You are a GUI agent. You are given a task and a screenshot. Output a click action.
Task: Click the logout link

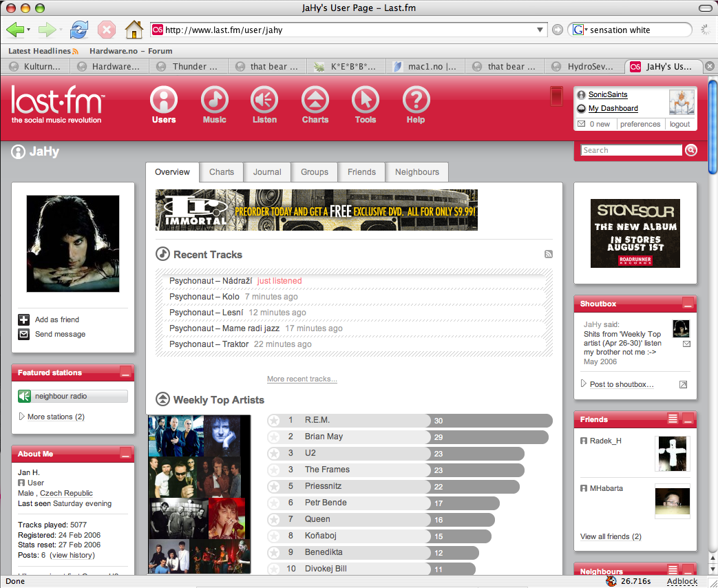(679, 124)
